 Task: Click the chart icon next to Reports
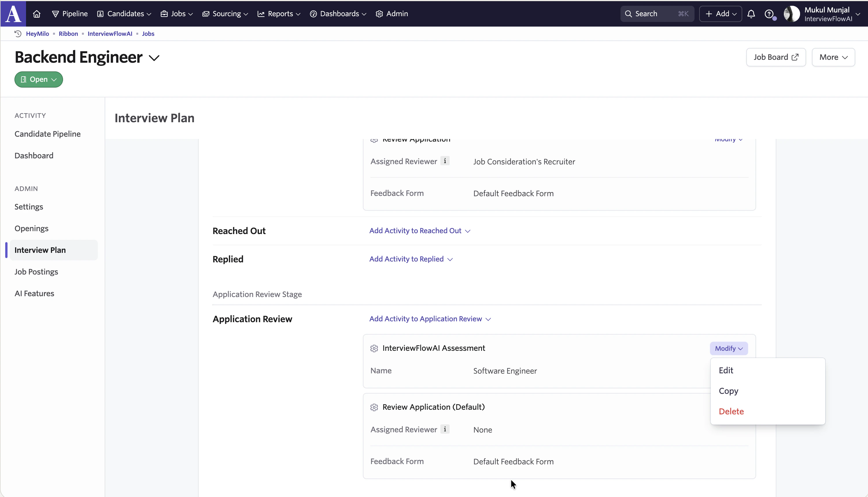pos(262,14)
